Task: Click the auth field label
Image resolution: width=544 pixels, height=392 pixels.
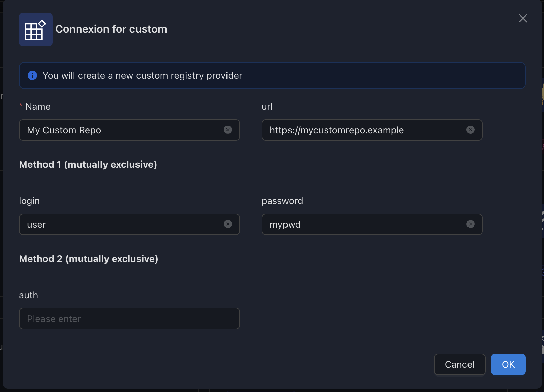Action: pyautogui.click(x=29, y=295)
